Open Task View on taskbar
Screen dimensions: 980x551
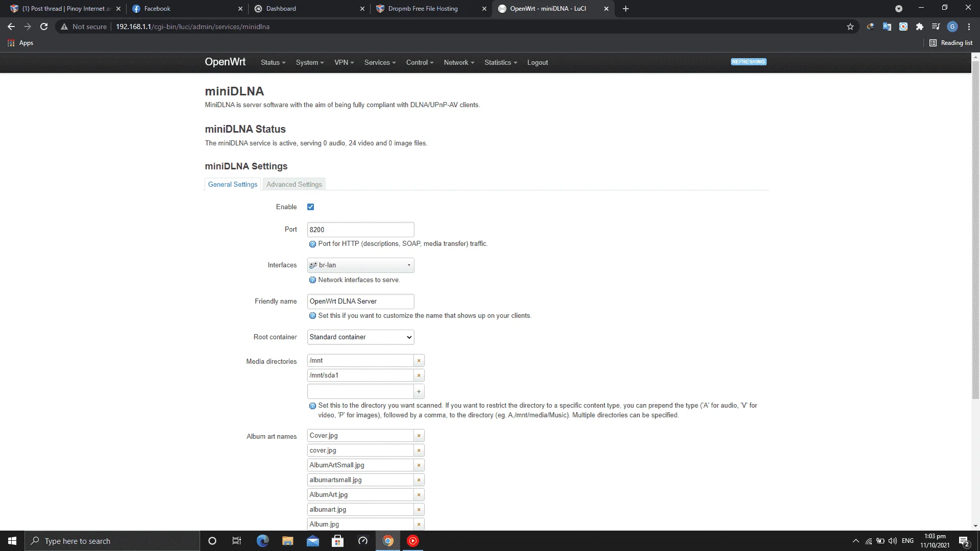pos(237,541)
